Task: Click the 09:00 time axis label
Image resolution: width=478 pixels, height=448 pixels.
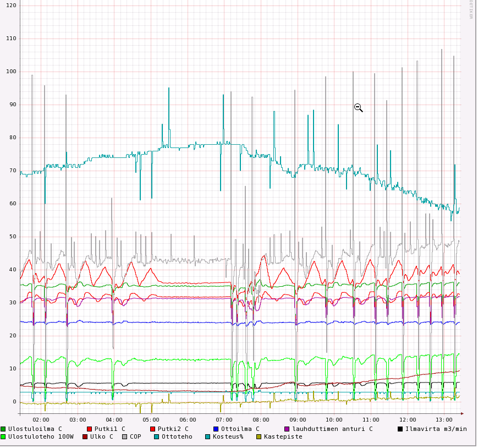Action: coord(298,421)
